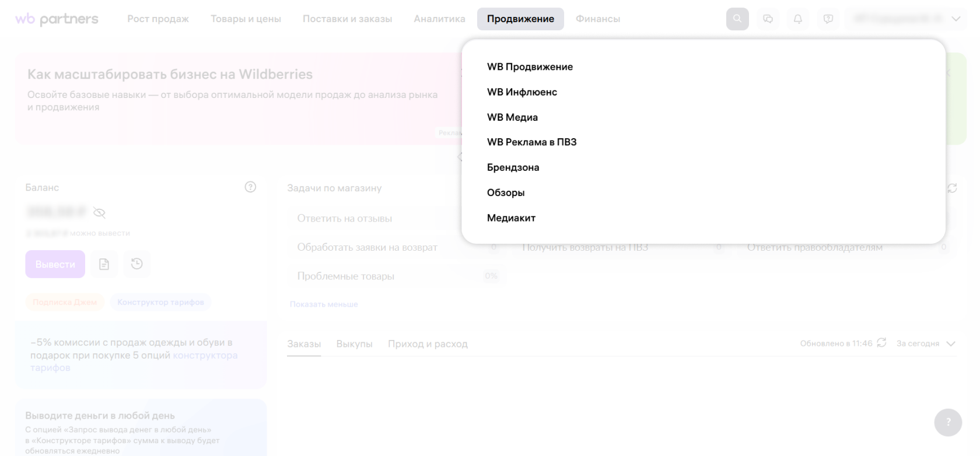This screenshot has height=456, width=980.
Task: Open the Финансы menu
Action: [598, 19]
